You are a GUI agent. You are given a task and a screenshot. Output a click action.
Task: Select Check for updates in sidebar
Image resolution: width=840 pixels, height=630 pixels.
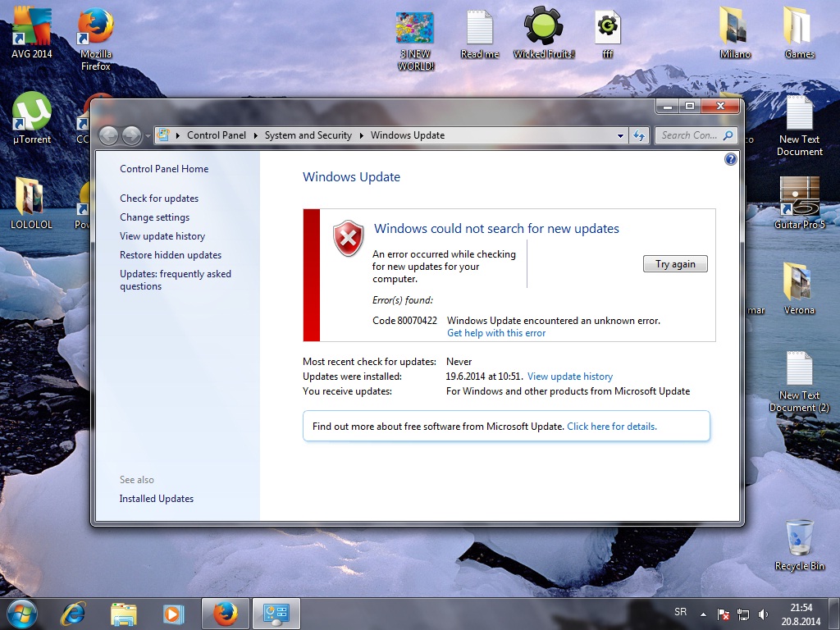pos(159,199)
